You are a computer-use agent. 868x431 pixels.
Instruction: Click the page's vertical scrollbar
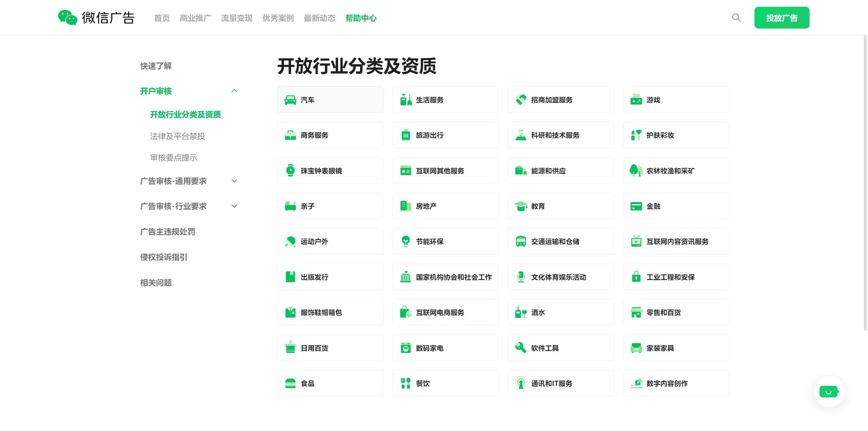[865, 183]
